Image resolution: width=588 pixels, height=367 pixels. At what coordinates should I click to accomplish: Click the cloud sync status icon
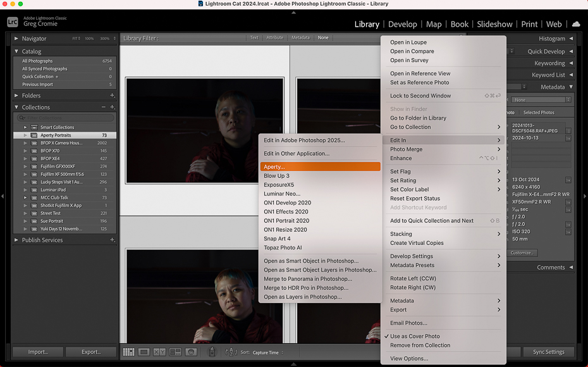[575, 24]
